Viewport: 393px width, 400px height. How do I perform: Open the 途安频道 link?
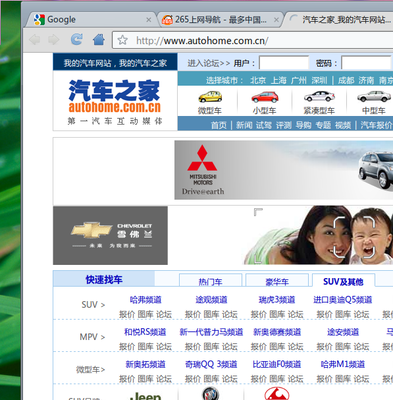click(x=343, y=332)
